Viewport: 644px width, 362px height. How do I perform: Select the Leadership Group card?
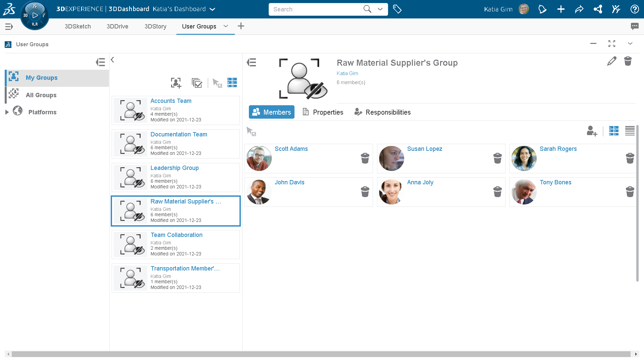pyautogui.click(x=175, y=177)
